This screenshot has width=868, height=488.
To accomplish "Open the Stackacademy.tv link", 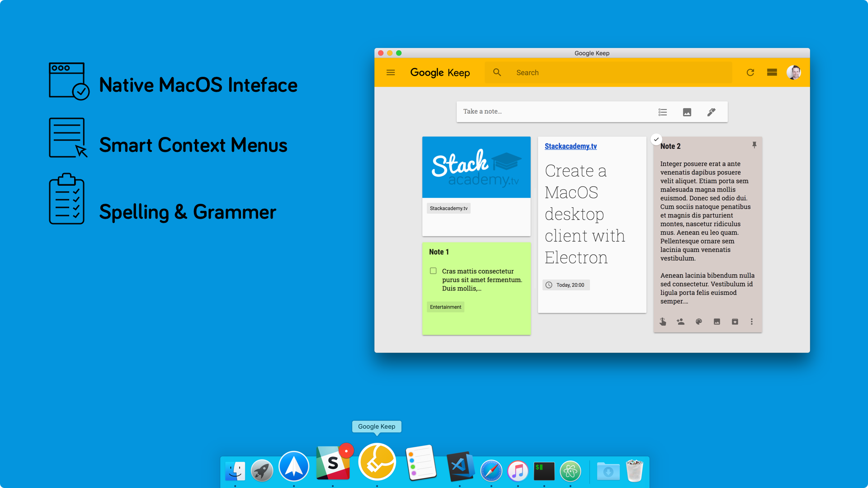I will coord(571,146).
